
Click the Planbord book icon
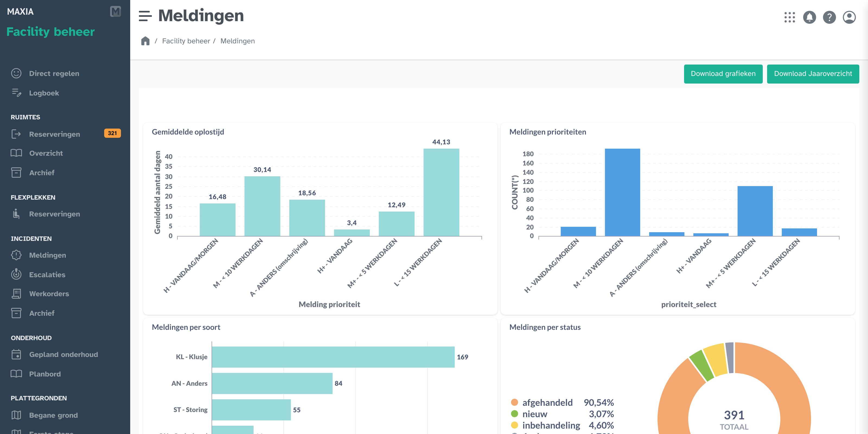pos(16,374)
